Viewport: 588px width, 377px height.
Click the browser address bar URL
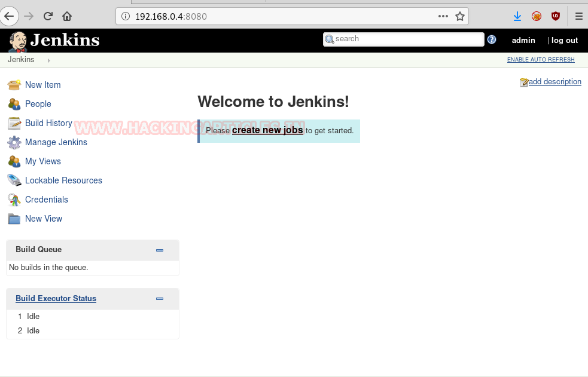[171, 17]
